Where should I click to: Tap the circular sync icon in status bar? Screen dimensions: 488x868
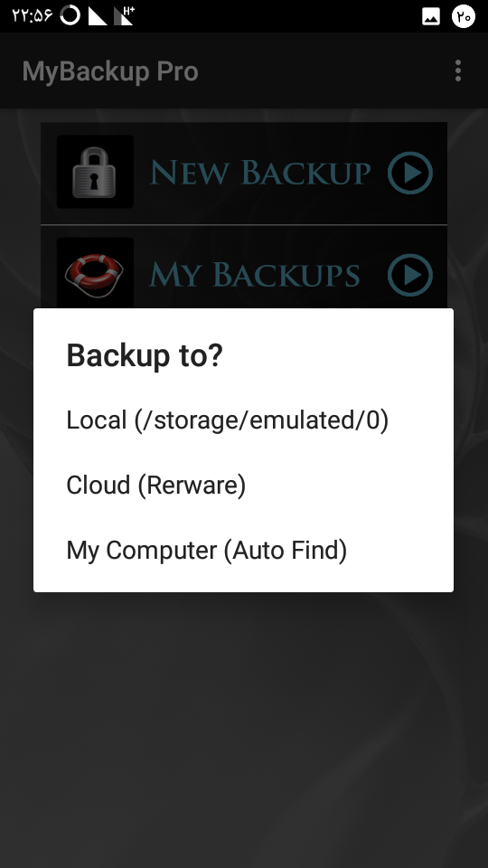click(x=70, y=15)
